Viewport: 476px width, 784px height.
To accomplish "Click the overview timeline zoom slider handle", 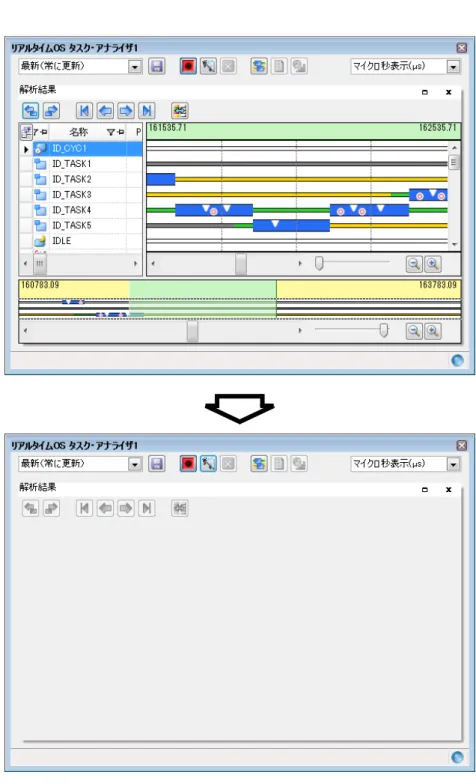I will click(x=384, y=330).
